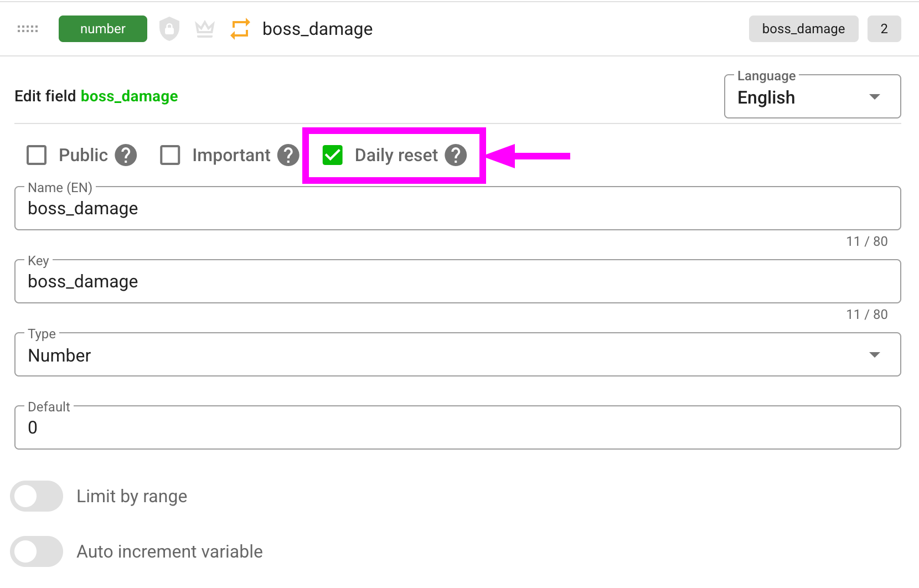Open help tooltip next to Important
919x588 pixels.
point(288,155)
